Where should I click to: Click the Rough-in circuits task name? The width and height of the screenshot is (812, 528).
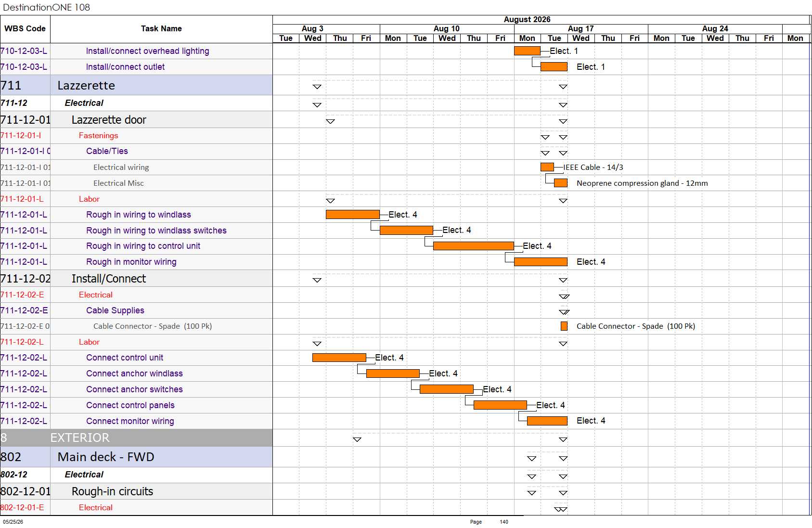(x=112, y=491)
